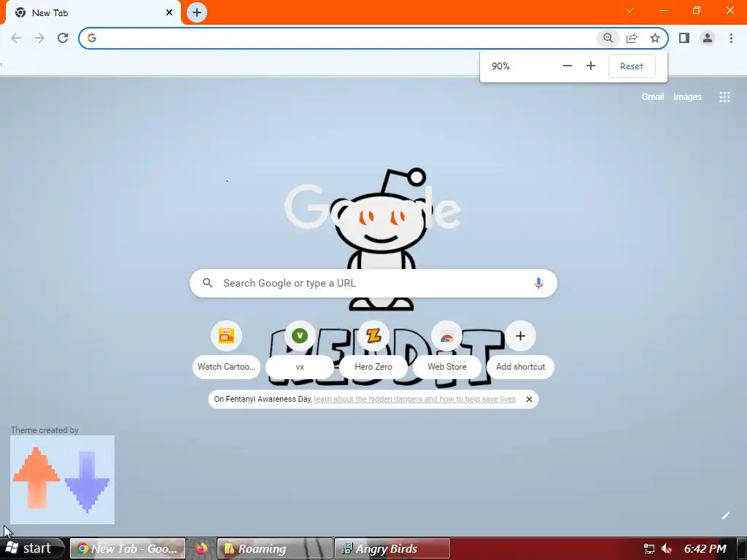
Task: Open the Google apps grid
Action: click(724, 97)
